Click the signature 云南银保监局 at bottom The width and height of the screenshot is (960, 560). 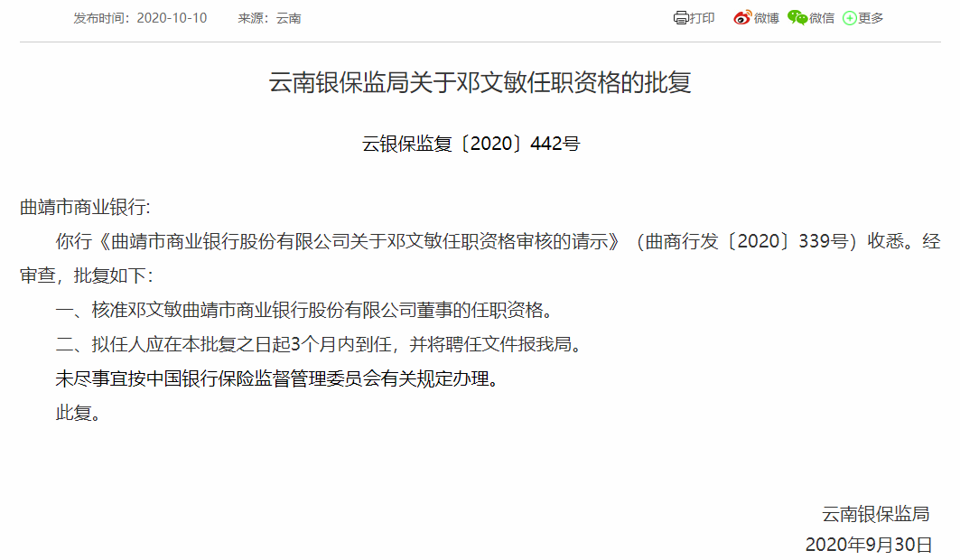[x=875, y=514]
